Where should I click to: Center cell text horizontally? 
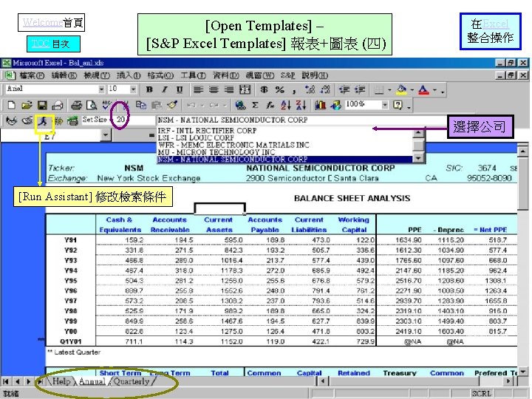(x=214, y=89)
